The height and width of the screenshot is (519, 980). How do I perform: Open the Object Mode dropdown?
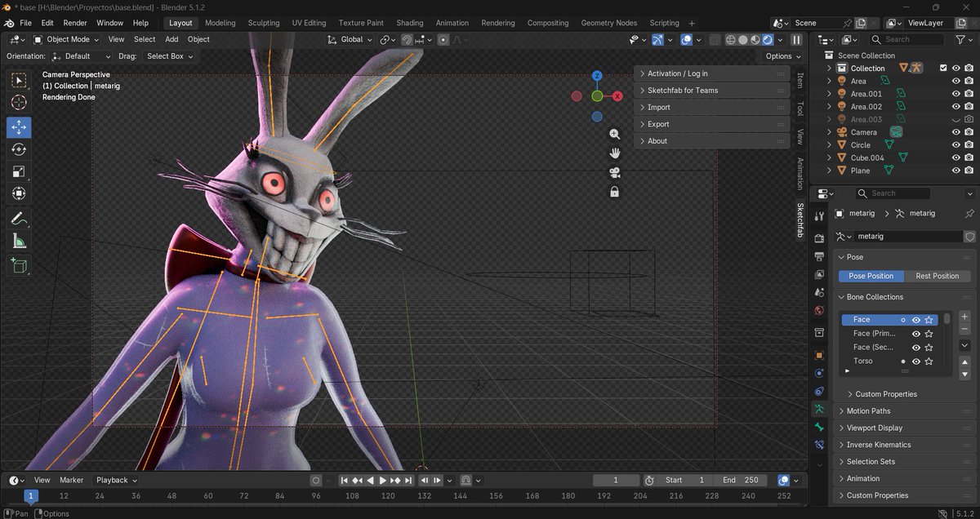pos(68,39)
